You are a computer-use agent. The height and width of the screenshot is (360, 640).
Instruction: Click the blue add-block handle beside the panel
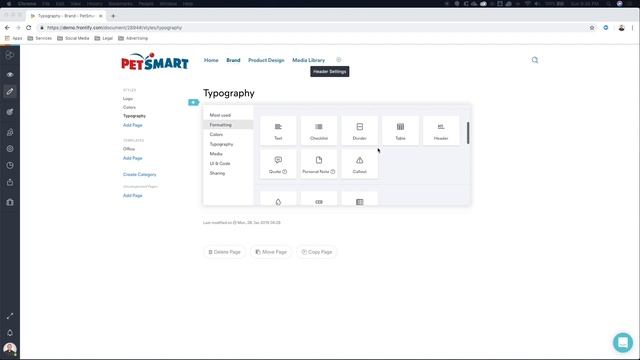coord(193,102)
